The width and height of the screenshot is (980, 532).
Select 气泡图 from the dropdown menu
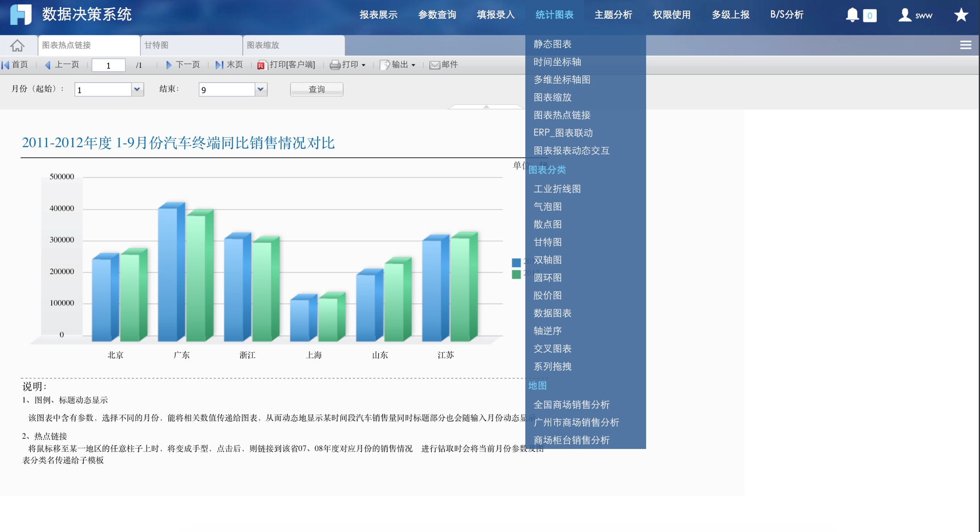(x=547, y=207)
